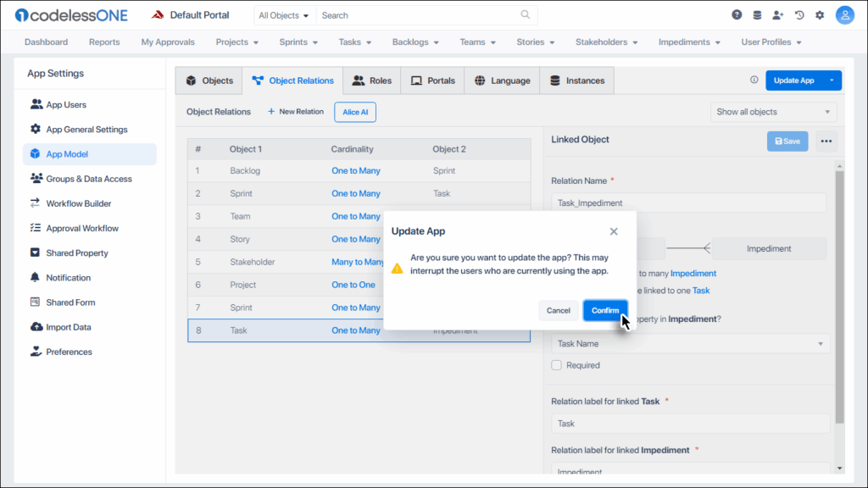Open the Workflow Builder settings item

pos(78,203)
